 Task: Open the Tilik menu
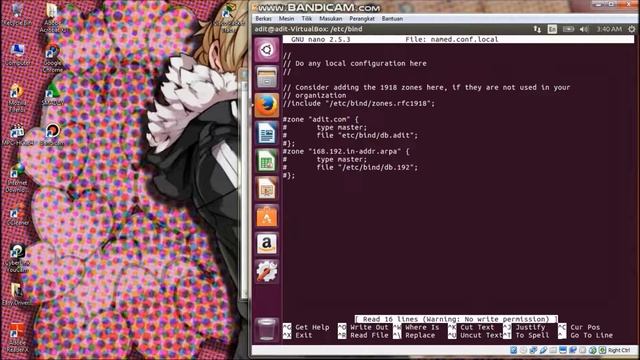click(x=307, y=19)
